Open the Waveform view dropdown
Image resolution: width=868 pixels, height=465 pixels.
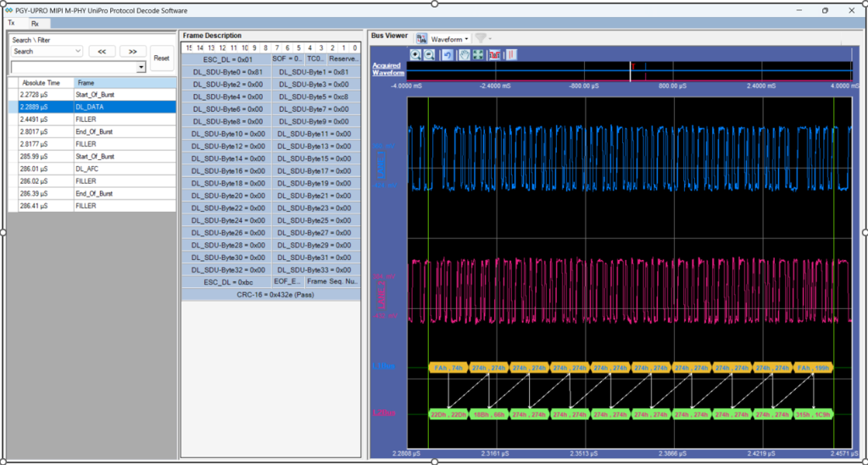[450, 39]
